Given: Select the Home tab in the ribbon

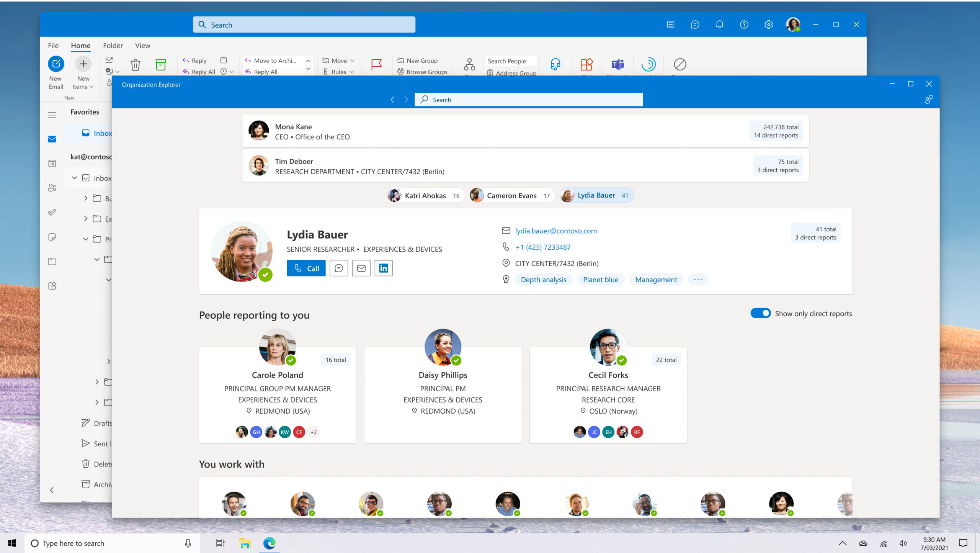Looking at the screenshot, I should click(80, 45).
